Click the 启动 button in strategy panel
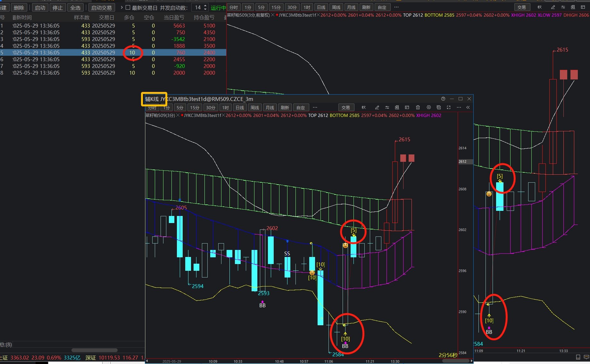590x364 pixels. click(40, 8)
